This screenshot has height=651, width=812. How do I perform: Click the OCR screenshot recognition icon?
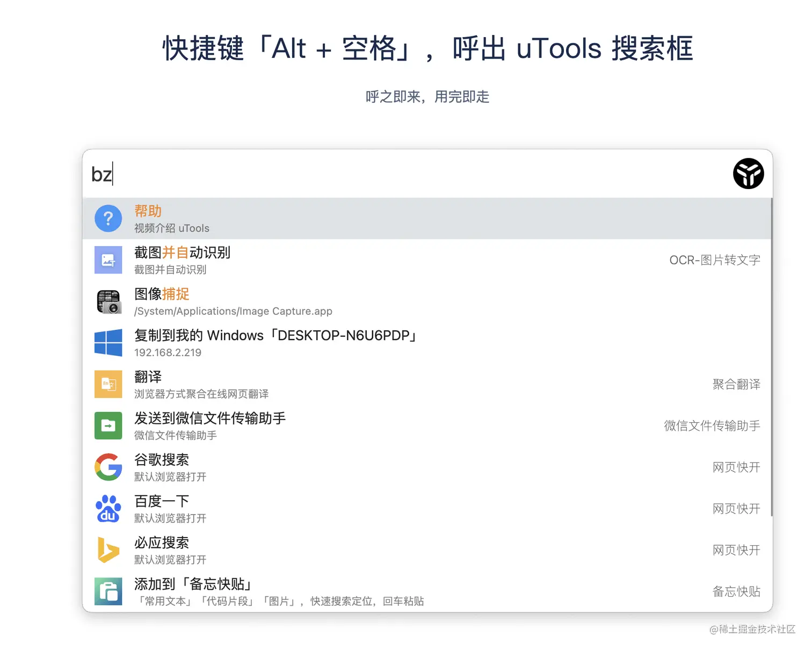point(108,260)
